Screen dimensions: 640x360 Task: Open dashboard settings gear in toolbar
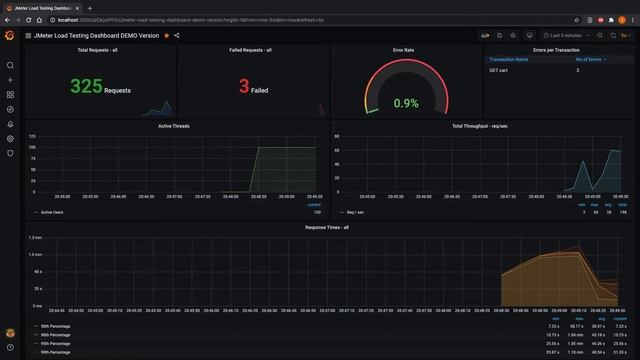click(x=513, y=36)
